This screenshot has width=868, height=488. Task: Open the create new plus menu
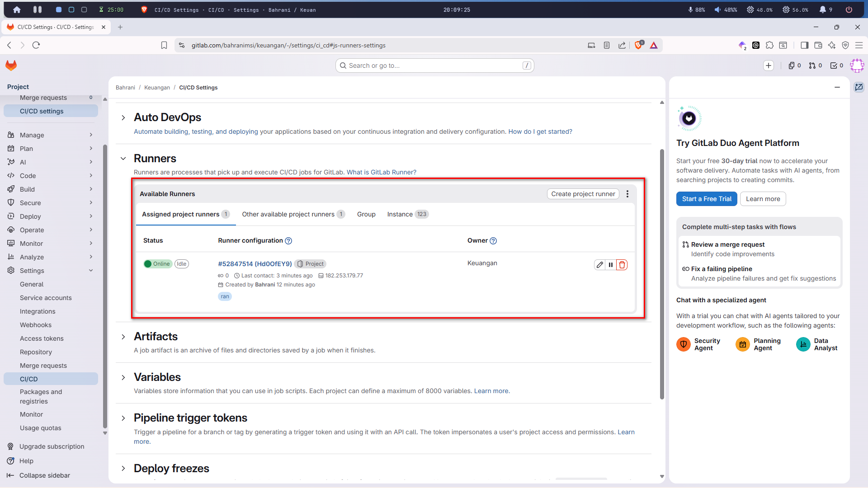[769, 66]
